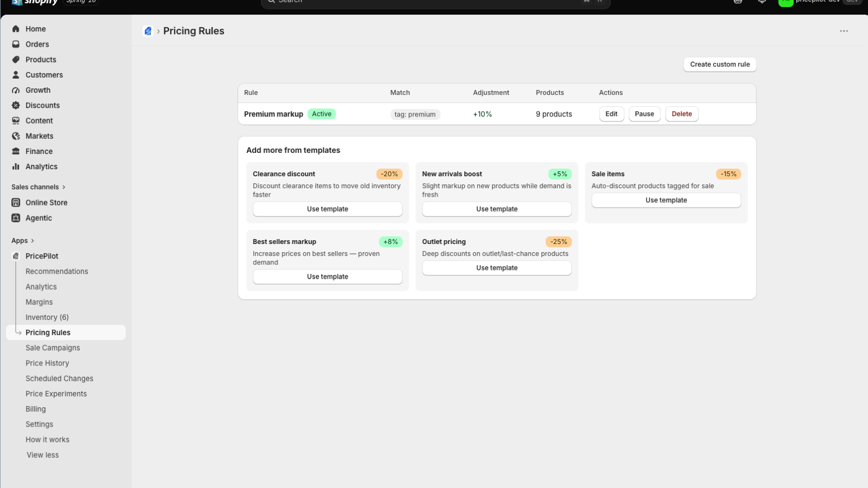Viewport: 868px width, 488px height.
Task: Click the Growth gauge icon
Action: 16,90
